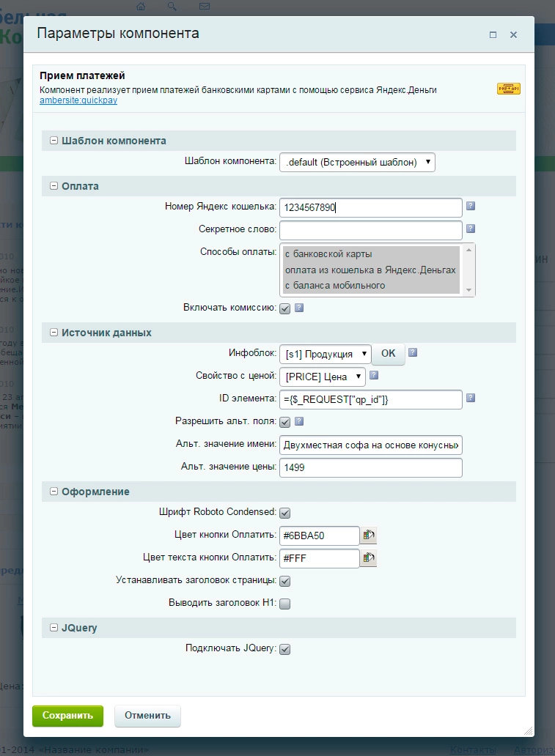This screenshot has width=555, height=756.
Task: Show hint for Включать комиссию
Action: coord(299,308)
